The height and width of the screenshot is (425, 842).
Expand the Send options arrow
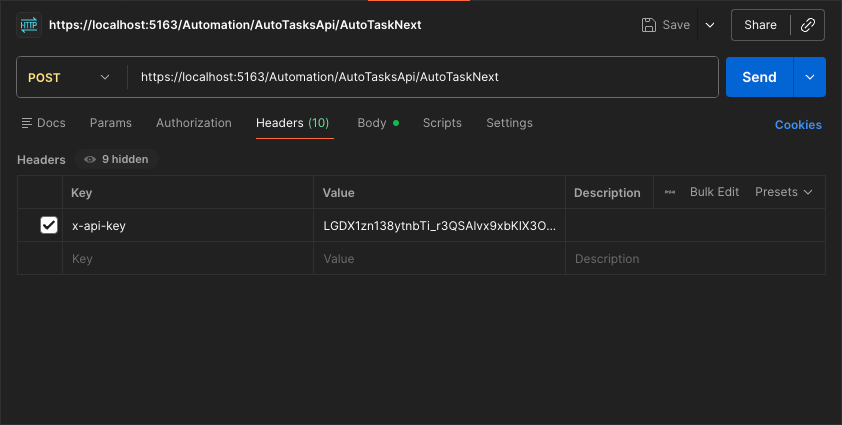810,77
